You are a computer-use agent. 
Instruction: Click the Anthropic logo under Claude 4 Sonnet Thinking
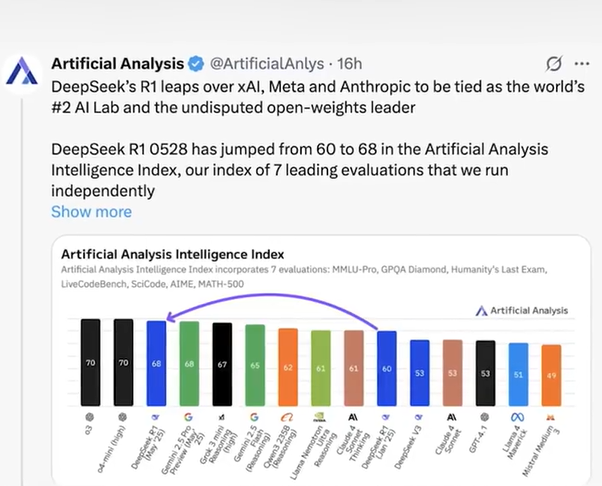pyautogui.click(x=353, y=413)
